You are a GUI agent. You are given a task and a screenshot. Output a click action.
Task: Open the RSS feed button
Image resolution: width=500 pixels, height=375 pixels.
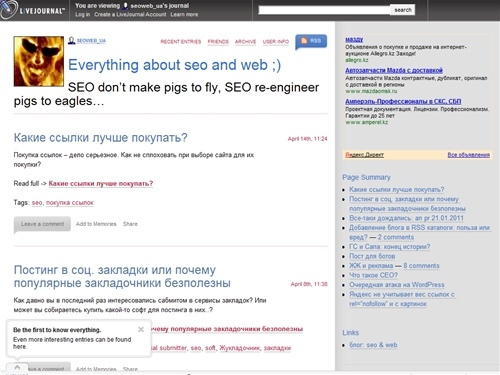coord(311,41)
